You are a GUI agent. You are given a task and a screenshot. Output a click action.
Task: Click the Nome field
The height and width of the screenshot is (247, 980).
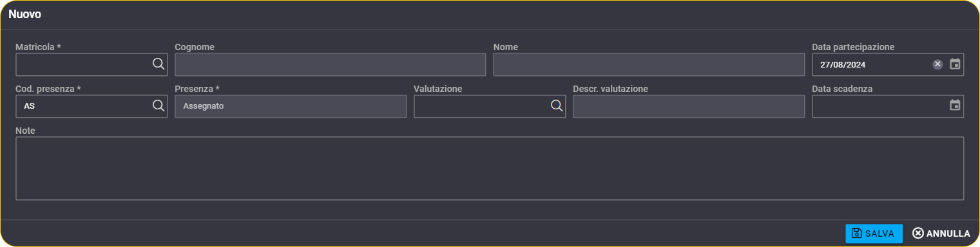point(649,64)
